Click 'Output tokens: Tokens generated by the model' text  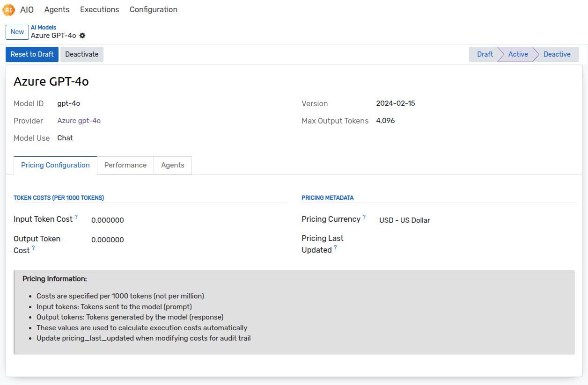coord(130,317)
